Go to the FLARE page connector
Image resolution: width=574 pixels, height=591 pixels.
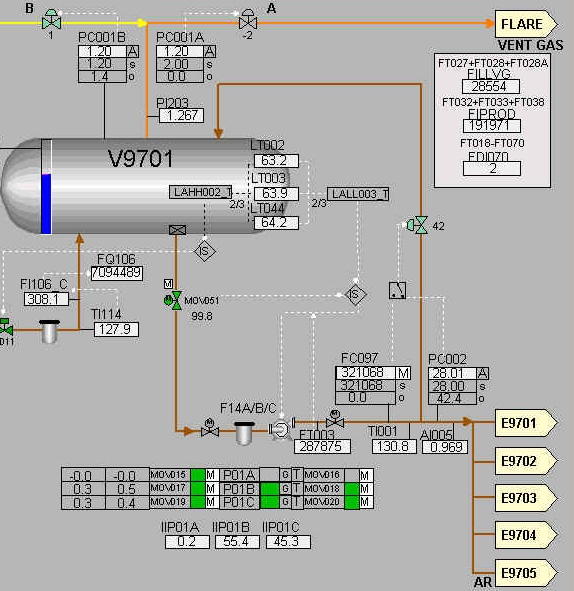526,24
